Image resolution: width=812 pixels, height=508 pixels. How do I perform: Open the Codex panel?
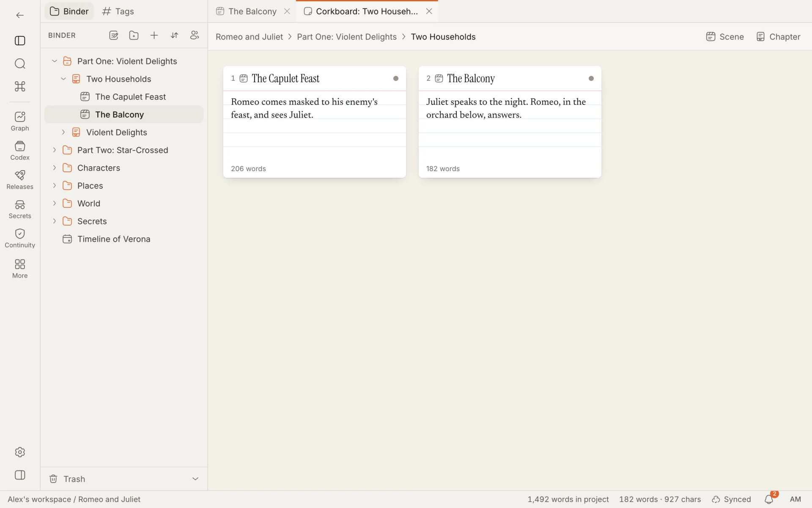point(20,151)
